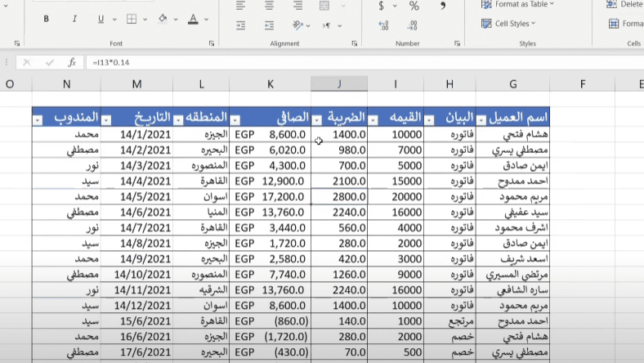This screenshot has height=363, width=644.
Task: Click the Center alignment icon
Action: [269, 6]
